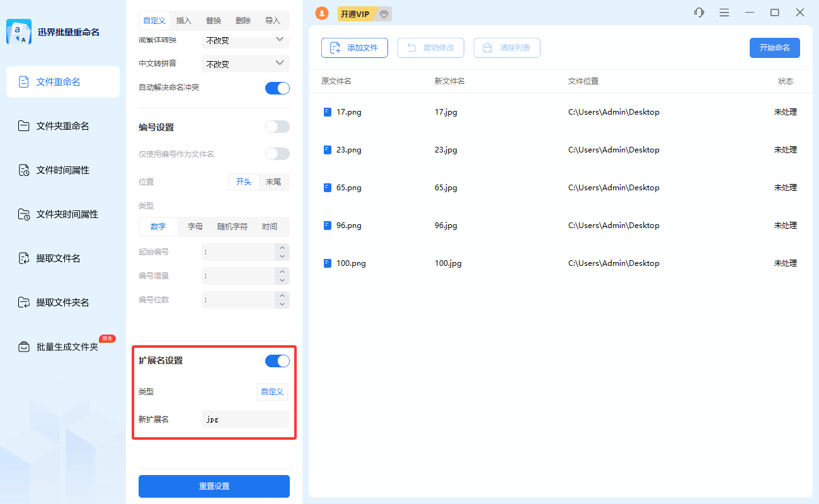Switch to the 替换 tab
Screen dimensions: 819x504
[x=214, y=21]
